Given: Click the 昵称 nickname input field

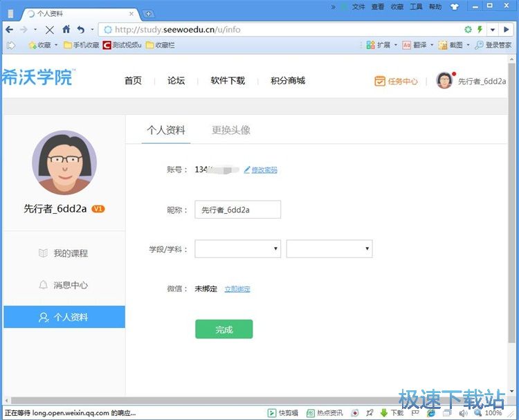Looking at the screenshot, I should pyautogui.click(x=237, y=210).
